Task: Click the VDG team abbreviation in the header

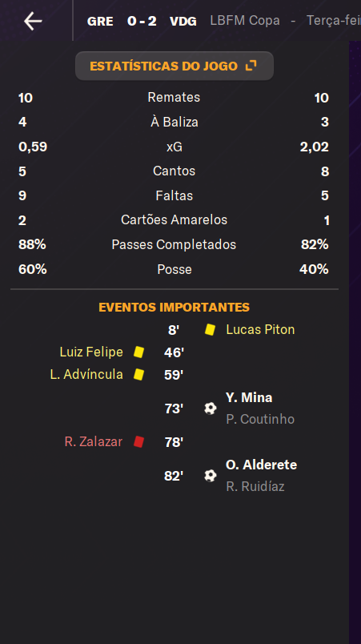Action: coord(183,21)
